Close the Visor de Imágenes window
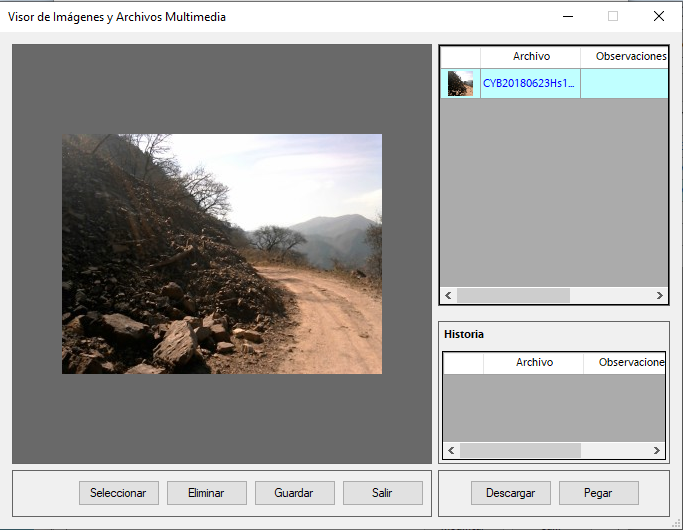This screenshot has width=683, height=530. click(658, 16)
